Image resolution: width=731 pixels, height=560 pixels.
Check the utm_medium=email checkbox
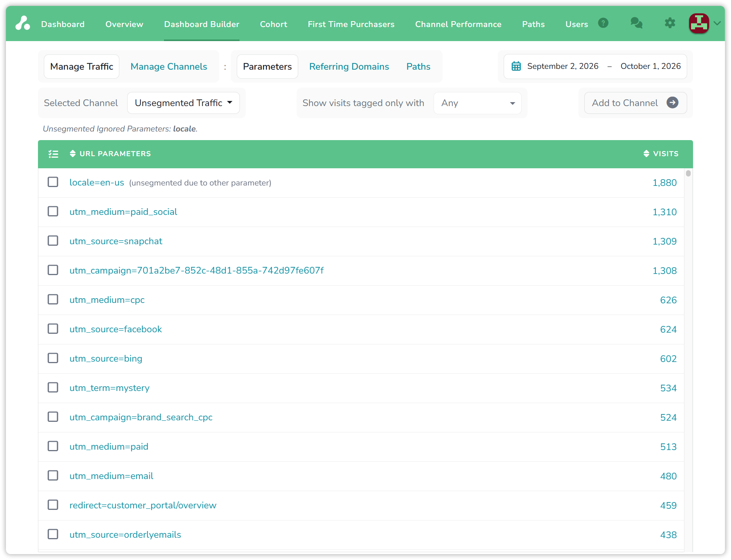53,475
